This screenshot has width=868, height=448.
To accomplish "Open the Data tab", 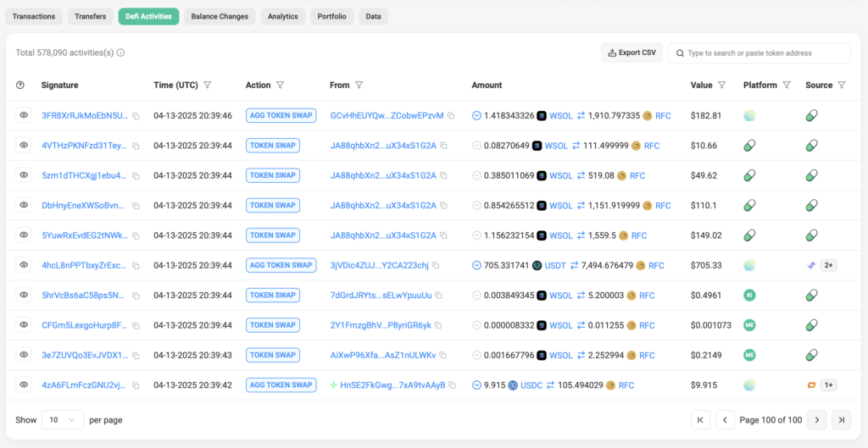I will [x=374, y=17].
